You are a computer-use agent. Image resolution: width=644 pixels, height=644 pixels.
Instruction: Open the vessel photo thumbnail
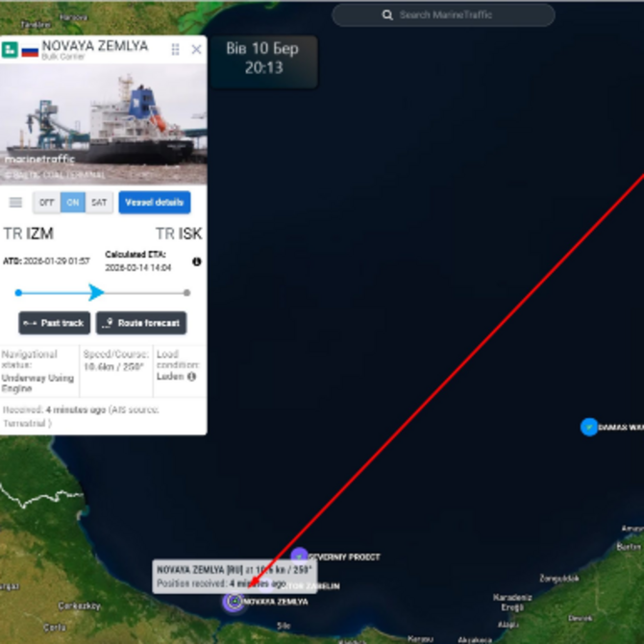pos(104,124)
